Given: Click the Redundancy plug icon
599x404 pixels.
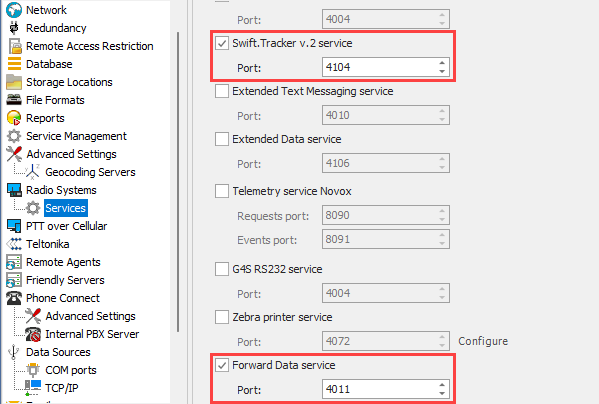Looking at the screenshot, I should coord(14,28).
